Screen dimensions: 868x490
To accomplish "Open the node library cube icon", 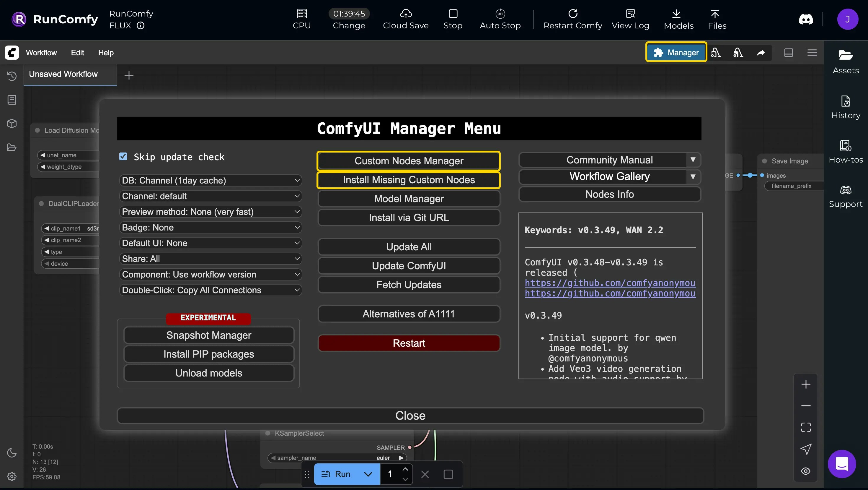I will [x=12, y=124].
